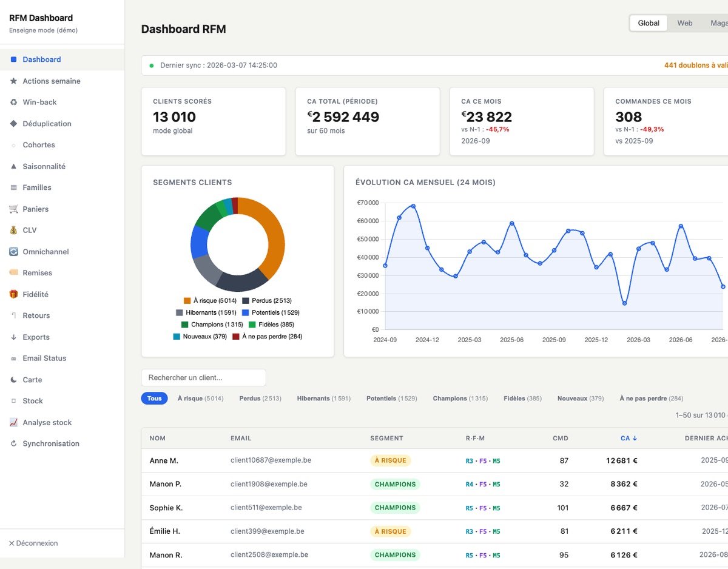Go to the Omnichannel section
Viewport: 728px width, 569px height.
62,251
